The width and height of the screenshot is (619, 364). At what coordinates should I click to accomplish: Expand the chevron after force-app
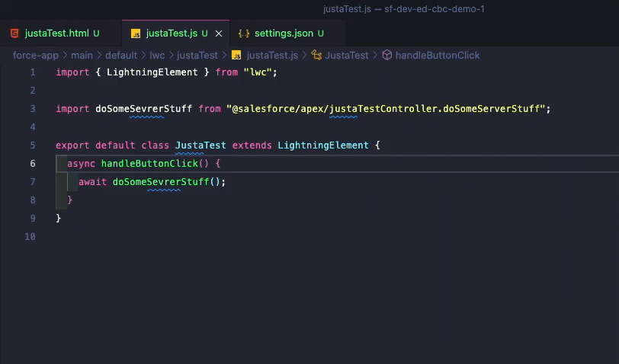tap(65, 56)
